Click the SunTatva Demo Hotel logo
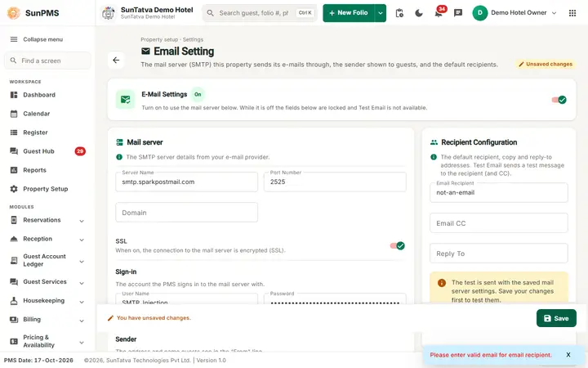This screenshot has width=588, height=368. 109,13
